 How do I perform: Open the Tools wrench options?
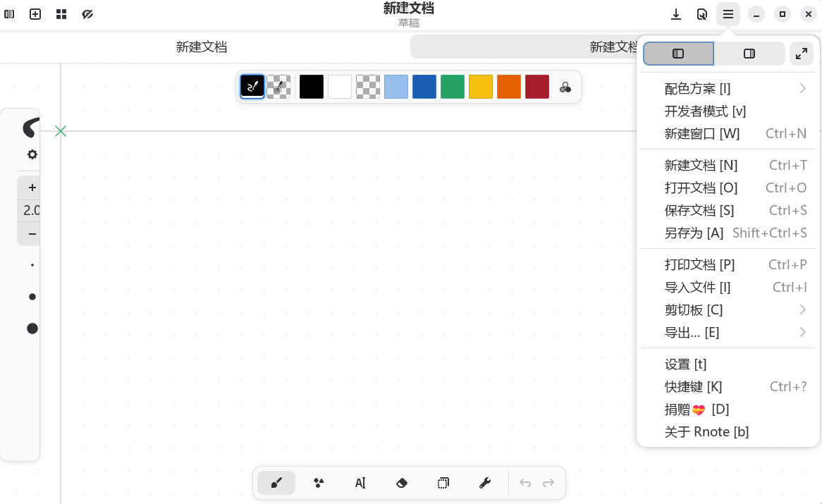pos(485,483)
